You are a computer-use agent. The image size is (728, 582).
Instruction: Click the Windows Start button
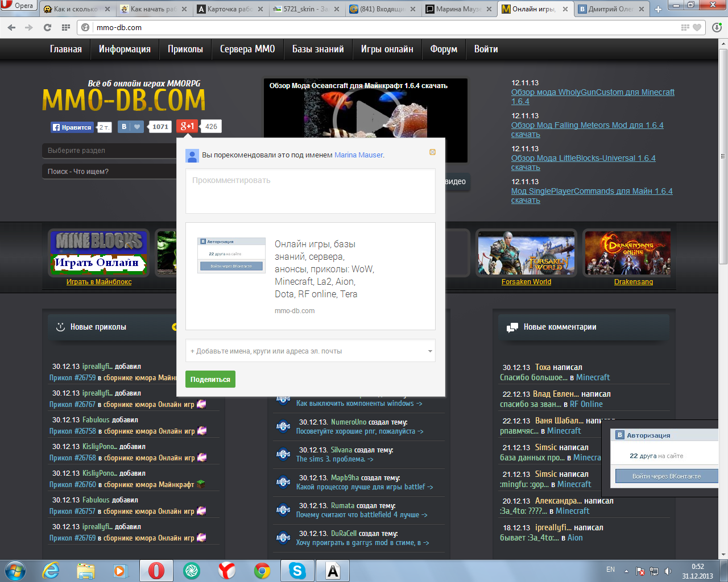(15, 571)
